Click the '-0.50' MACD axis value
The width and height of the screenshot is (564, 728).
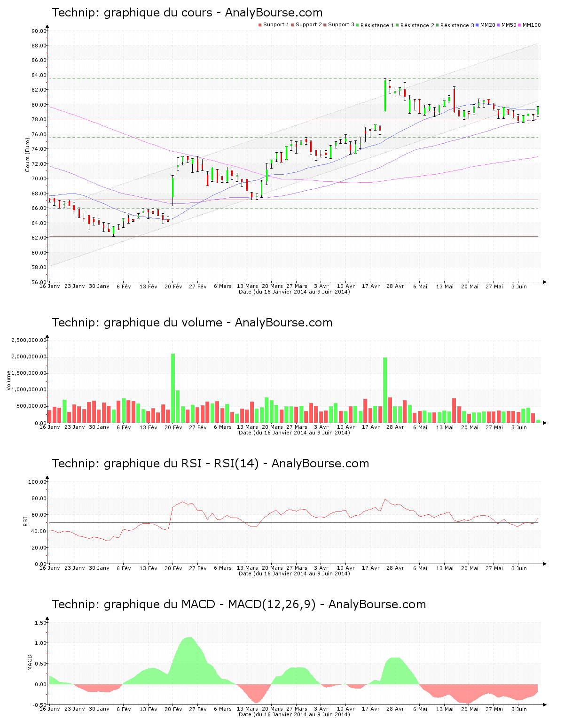[x=40, y=705]
